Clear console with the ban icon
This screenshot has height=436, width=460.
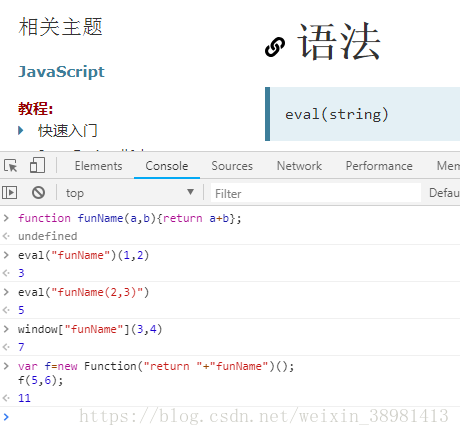click(38, 193)
